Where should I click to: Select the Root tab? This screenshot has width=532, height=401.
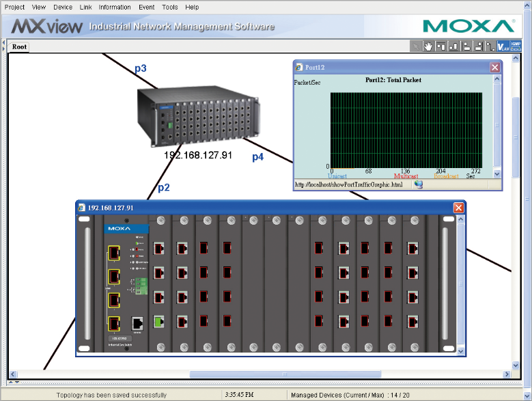[19, 47]
